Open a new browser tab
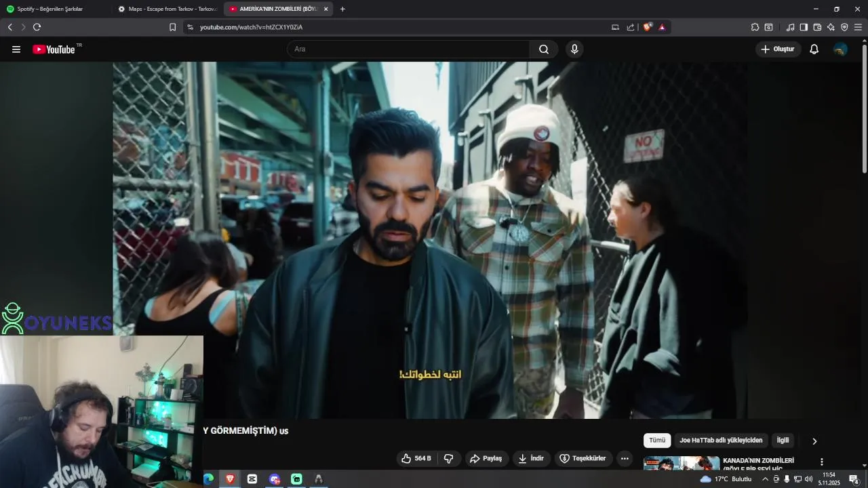 [342, 9]
